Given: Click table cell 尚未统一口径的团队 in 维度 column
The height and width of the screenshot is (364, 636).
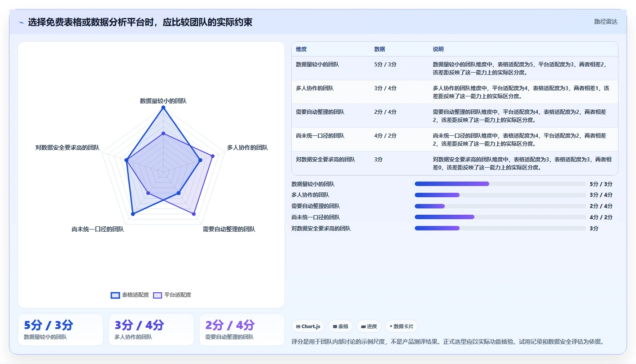Looking at the screenshot, I should [320, 135].
